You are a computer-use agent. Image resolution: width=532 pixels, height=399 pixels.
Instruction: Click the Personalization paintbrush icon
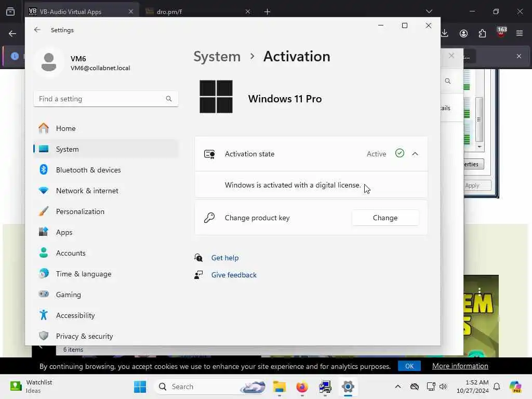(44, 211)
